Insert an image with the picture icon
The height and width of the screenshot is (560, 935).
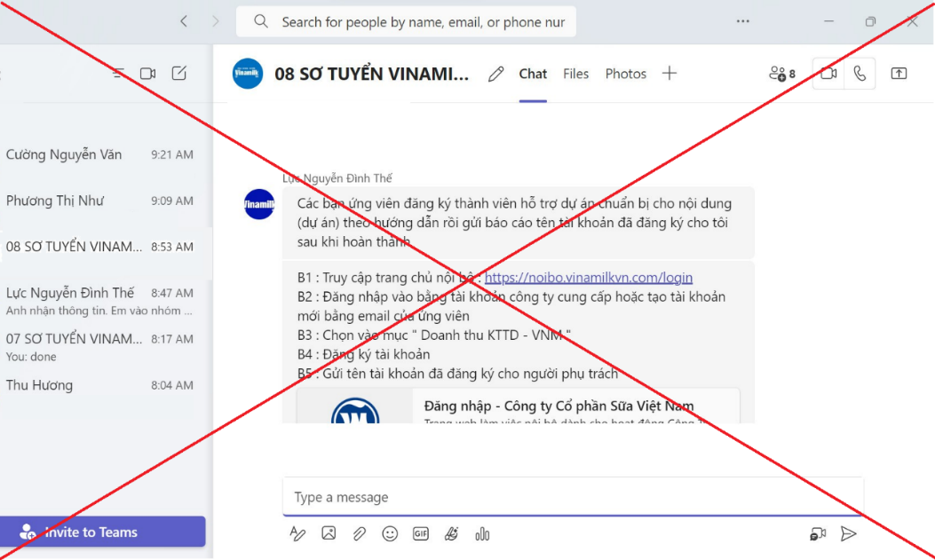coord(329,533)
